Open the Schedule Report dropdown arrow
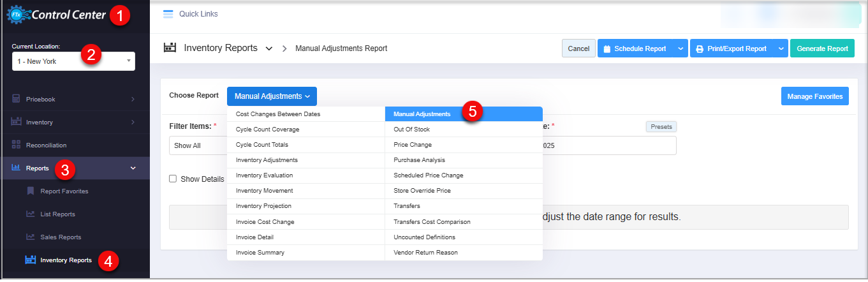The image size is (868, 282). 680,48
